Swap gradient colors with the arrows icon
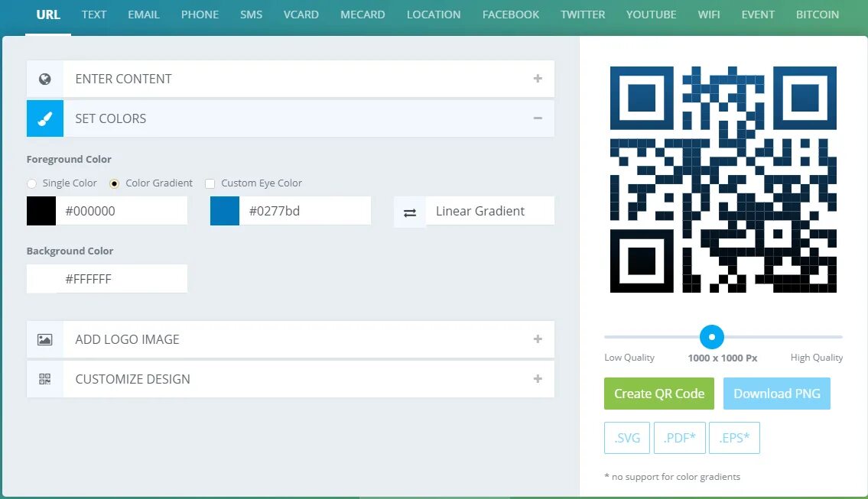 point(410,212)
